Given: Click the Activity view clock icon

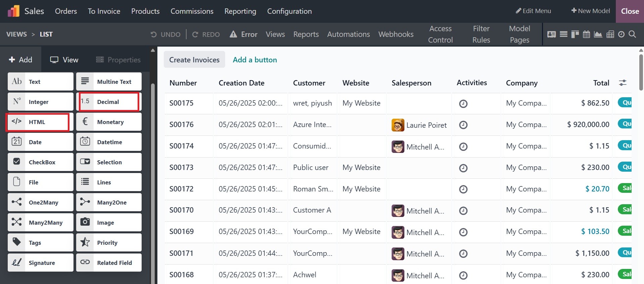Looking at the screenshot, I should (x=621, y=34).
